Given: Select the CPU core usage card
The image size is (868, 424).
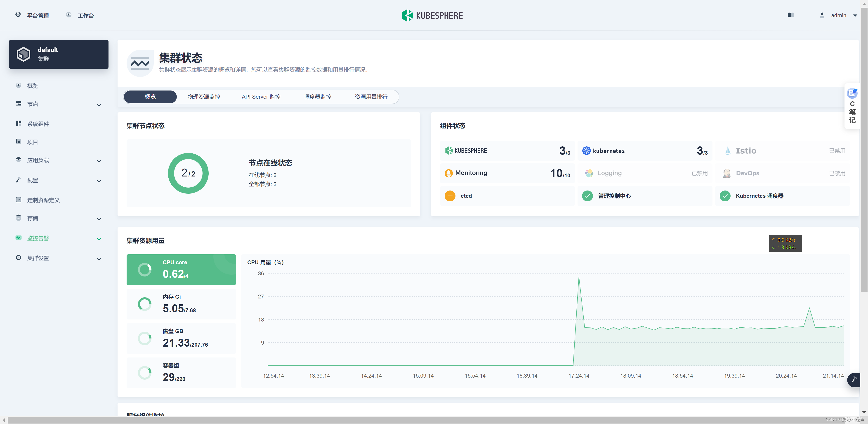Looking at the screenshot, I should (x=181, y=269).
